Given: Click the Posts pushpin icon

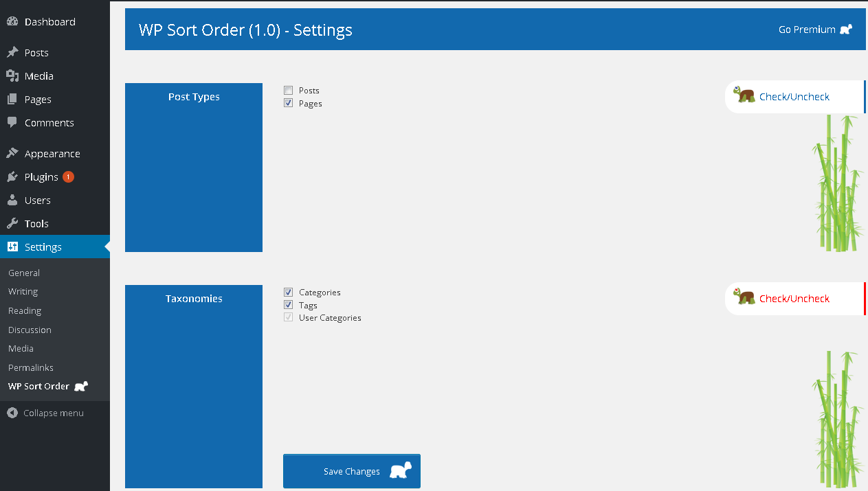Looking at the screenshot, I should pyautogui.click(x=12, y=52).
